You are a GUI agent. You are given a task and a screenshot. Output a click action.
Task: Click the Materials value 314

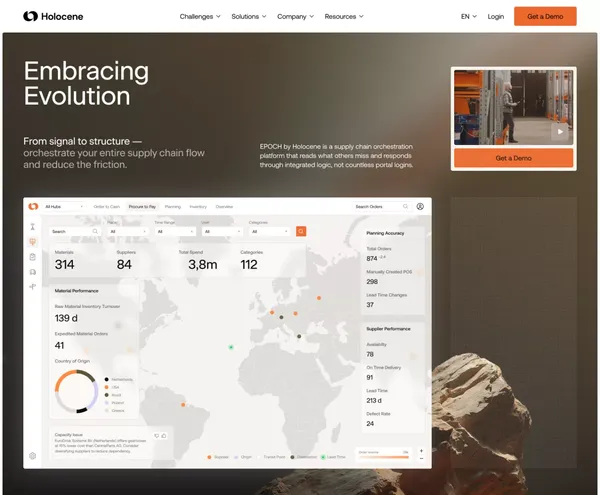(64, 264)
